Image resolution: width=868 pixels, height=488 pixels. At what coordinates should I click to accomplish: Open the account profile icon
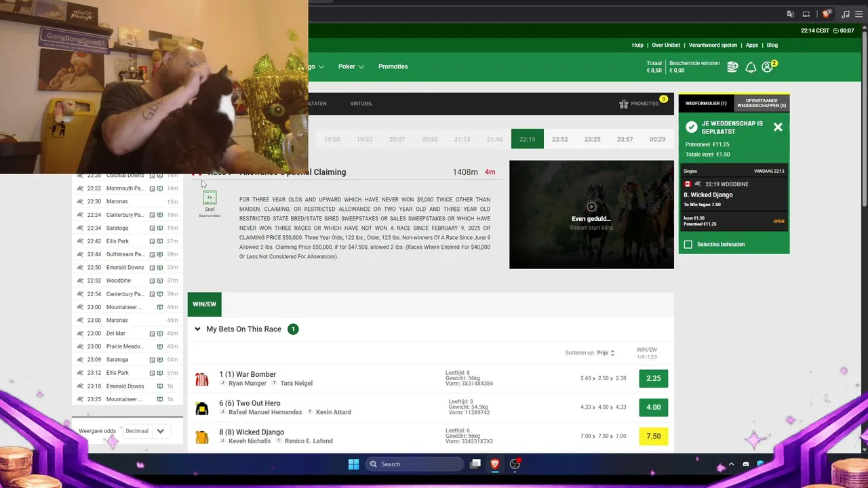click(767, 67)
